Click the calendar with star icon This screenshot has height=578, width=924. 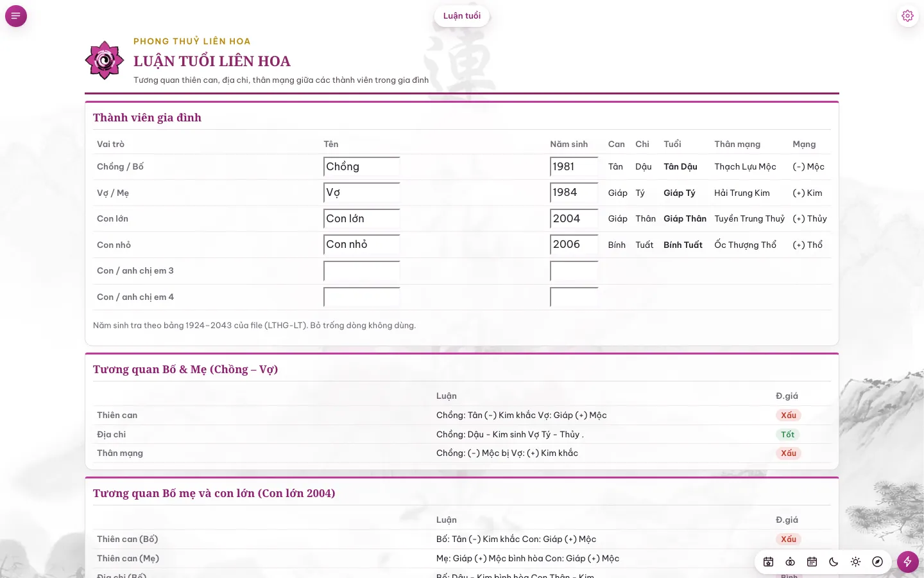768,562
